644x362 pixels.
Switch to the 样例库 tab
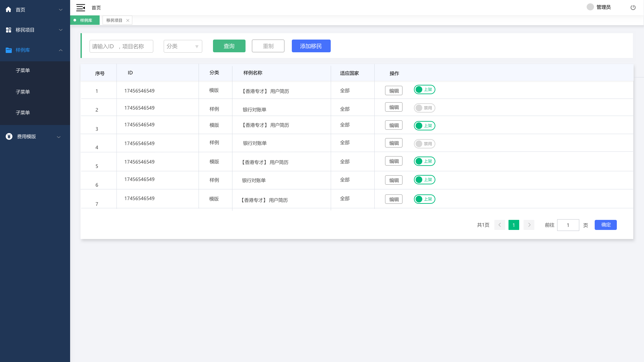86,20
